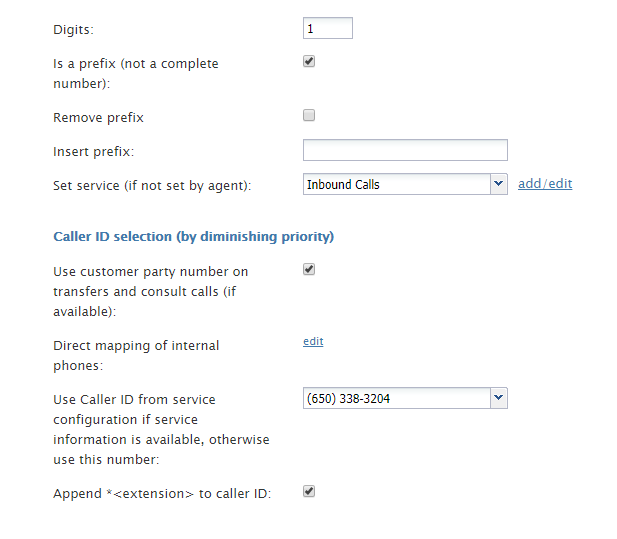Click the Is a prefix label text
The image size is (617, 539).
tap(136, 74)
